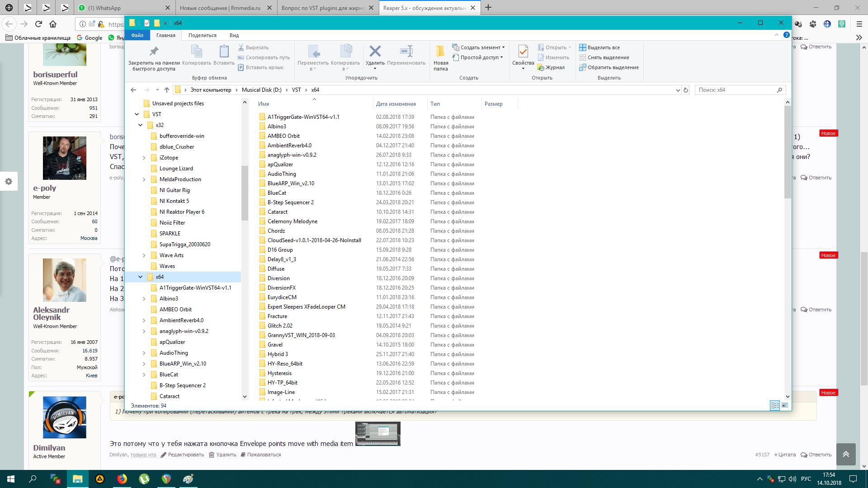Collapse the x32 folder tree node

coord(141,125)
